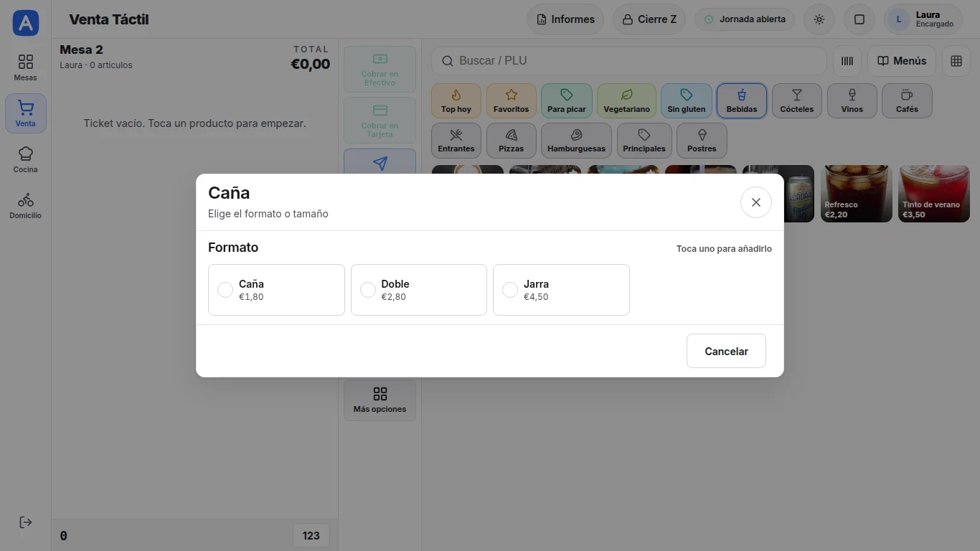980x551 pixels.
Task: Select the Entrantes category
Action: (x=456, y=140)
